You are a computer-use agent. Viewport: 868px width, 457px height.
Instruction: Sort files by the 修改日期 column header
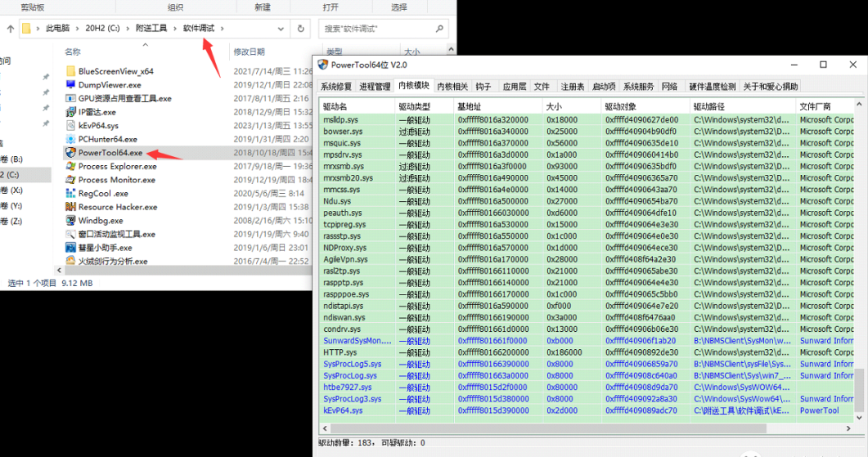click(x=250, y=52)
